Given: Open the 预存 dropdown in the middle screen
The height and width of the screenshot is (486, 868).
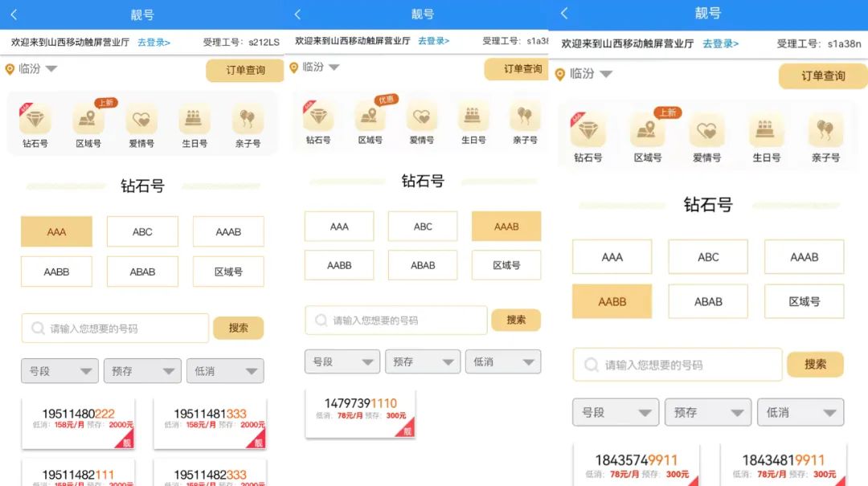Looking at the screenshot, I should pos(423,361).
